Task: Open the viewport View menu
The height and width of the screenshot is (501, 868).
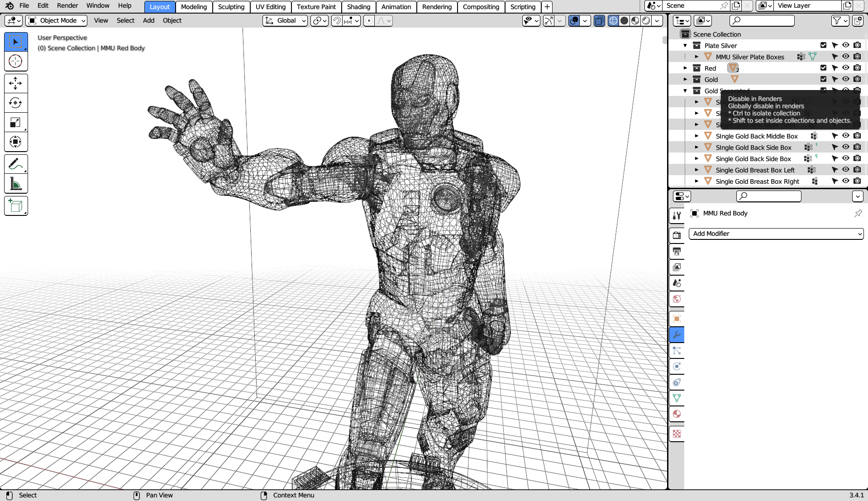Action: tap(101, 20)
